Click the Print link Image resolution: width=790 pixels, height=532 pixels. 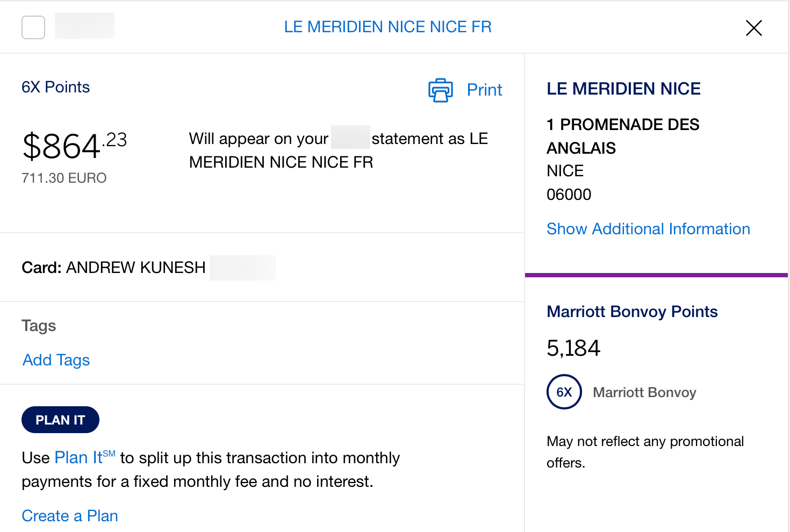(484, 89)
